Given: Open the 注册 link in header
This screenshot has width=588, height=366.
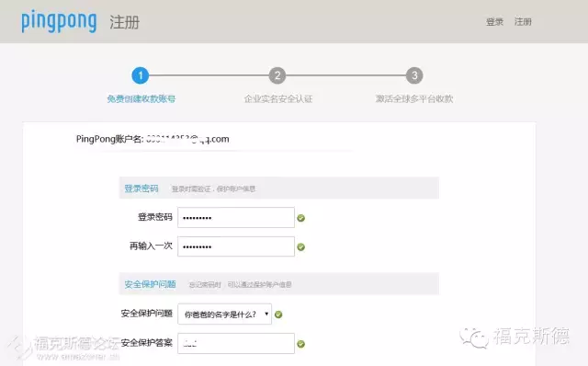Looking at the screenshot, I should point(523,22).
